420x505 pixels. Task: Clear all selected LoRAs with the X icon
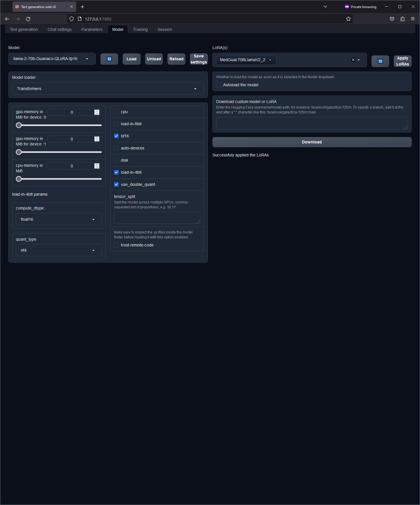pyautogui.click(x=353, y=60)
